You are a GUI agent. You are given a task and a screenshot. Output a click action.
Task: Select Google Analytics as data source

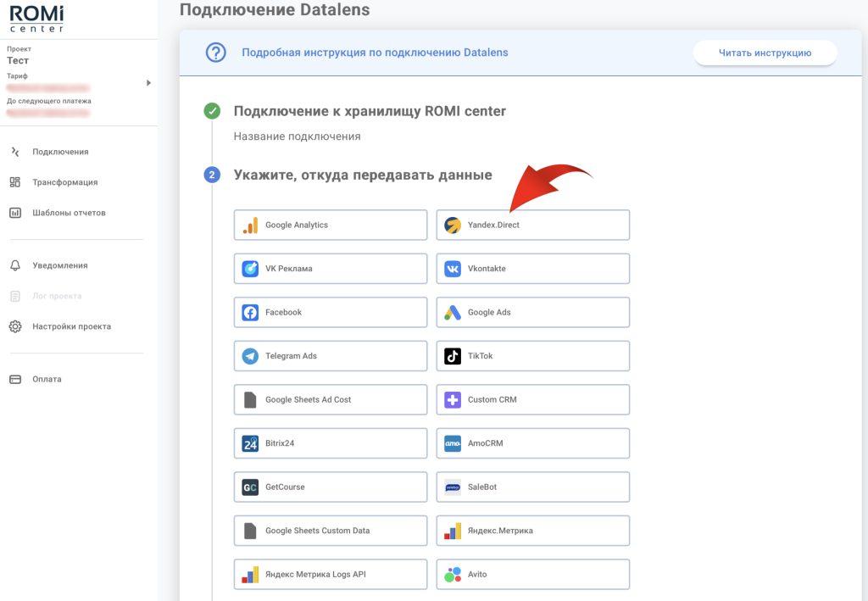(x=331, y=225)
